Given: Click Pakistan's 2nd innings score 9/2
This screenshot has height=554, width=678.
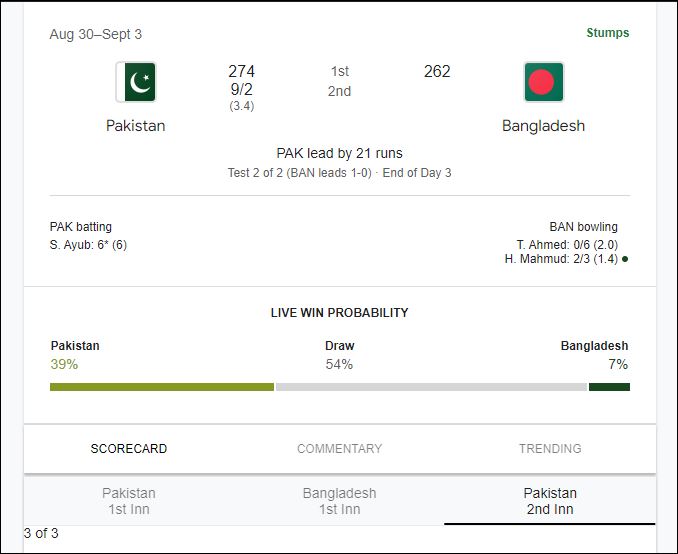Looking at the screenshot, I should coord(242,89).
